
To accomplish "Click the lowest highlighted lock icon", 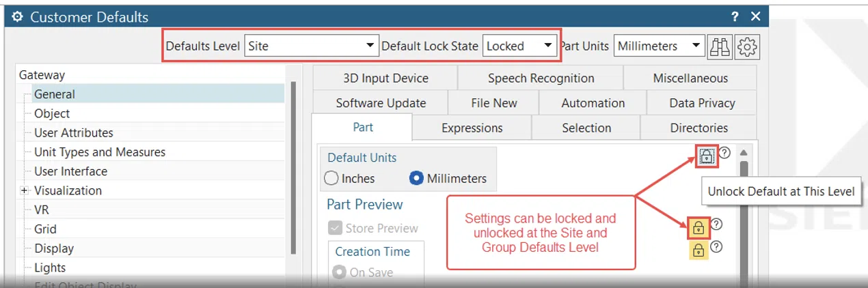I will pyautogui.click(x=699, y=251).
